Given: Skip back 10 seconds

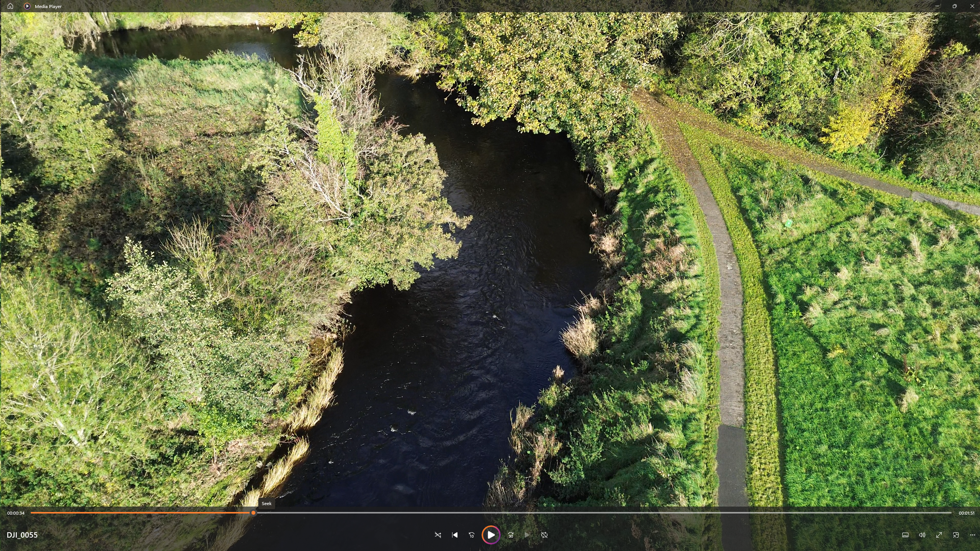Looking at the screenshot, I should point(472,535).
